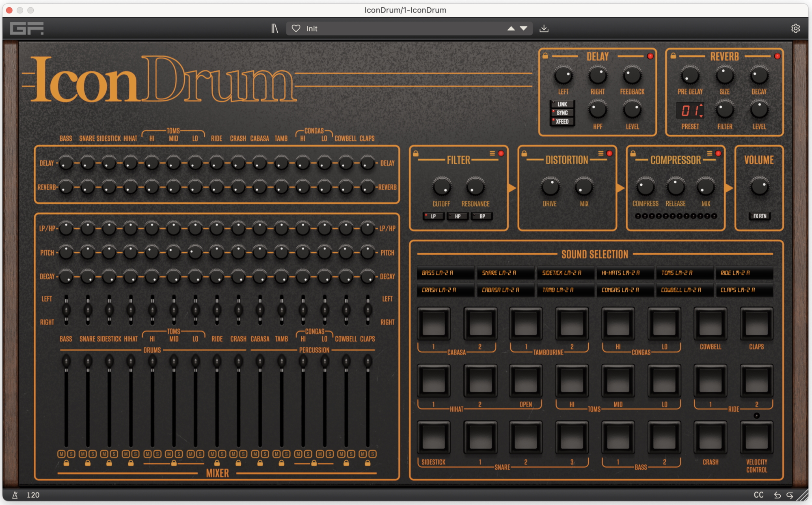Open the CLAPS LM-2 A sound selector

coord(744,290)
